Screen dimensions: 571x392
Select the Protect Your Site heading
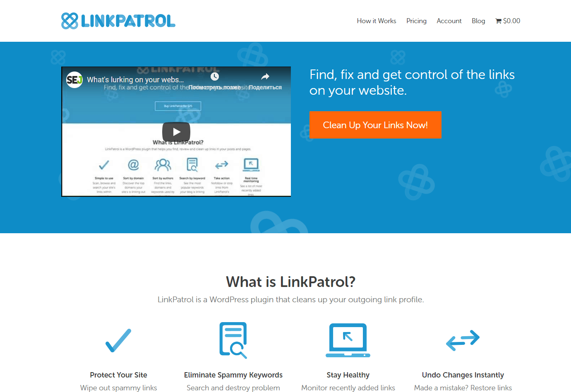pyautogui.click(x=118, y=375)
